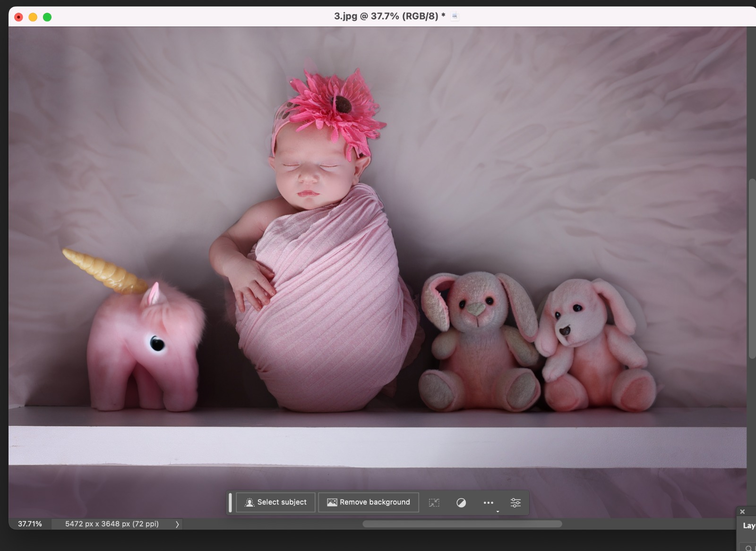Click the 37.71% zoom level field
Screen dimensions: 756x551
tap(30, 524)
